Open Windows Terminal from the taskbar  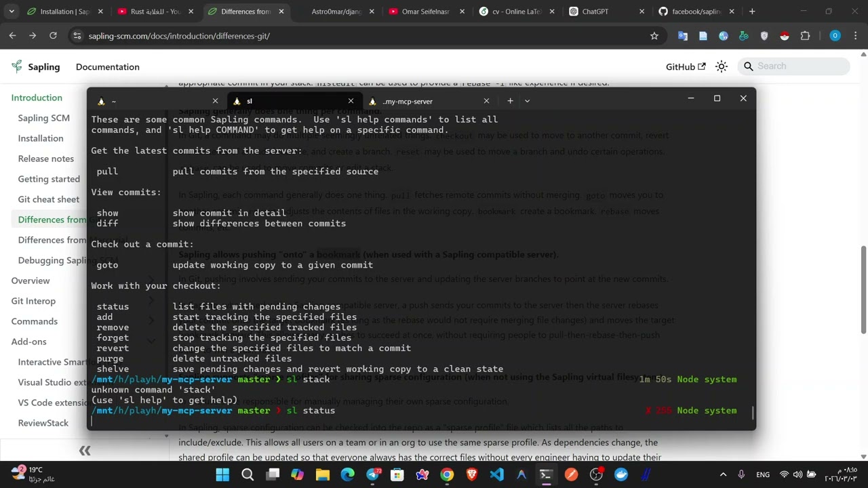click(x=546, y=474)
